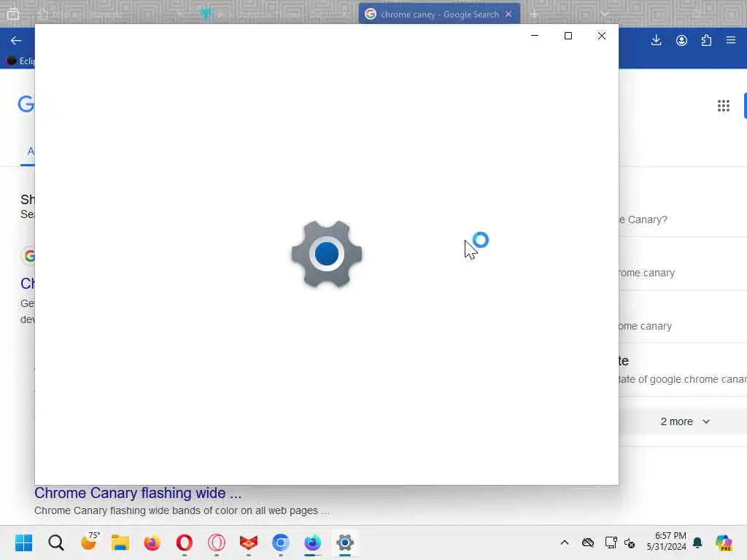This screenshot has height=560, width=747.
Task: Open the Chrome Canary flashing wide result link
Action: (x=138, y=493)
